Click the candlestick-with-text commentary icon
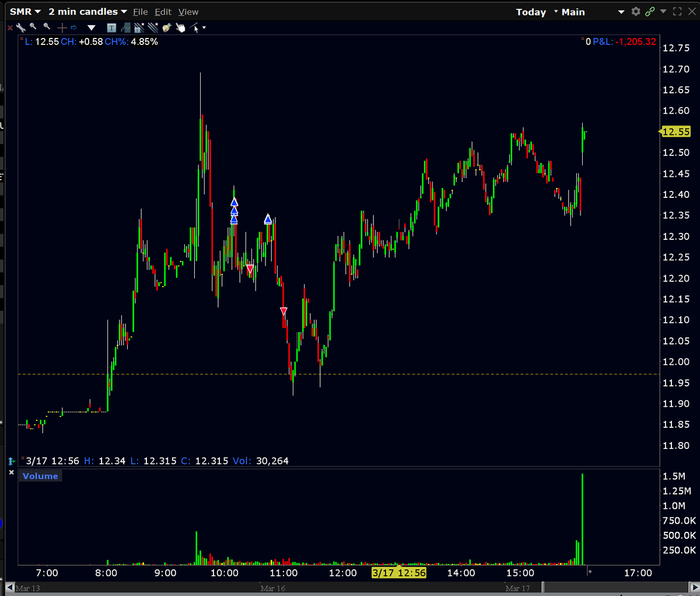The width and height of the screenshot is (700, 596). pos(125,27)
